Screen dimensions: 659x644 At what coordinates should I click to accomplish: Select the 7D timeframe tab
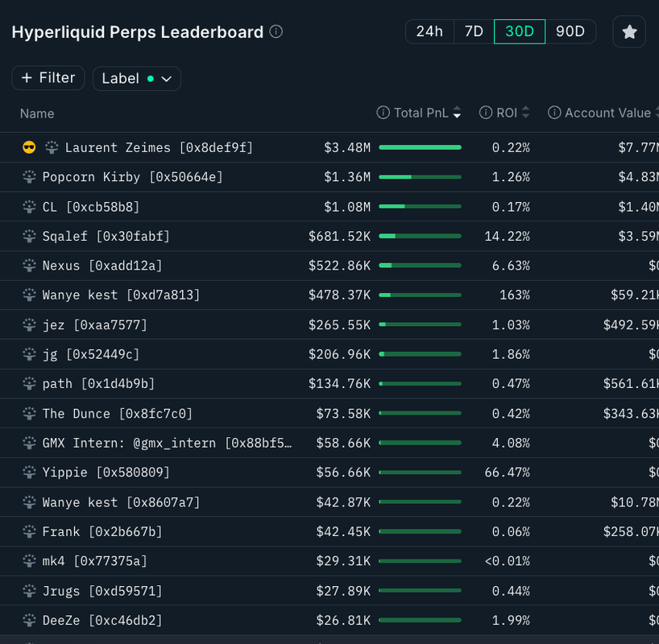tap(474, 31)
